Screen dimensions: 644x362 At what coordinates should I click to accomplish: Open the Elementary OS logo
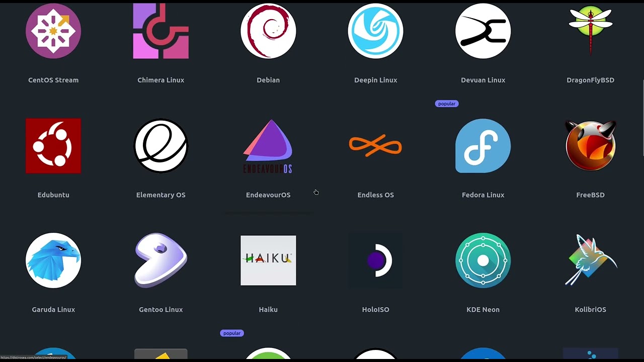[161, 146]
